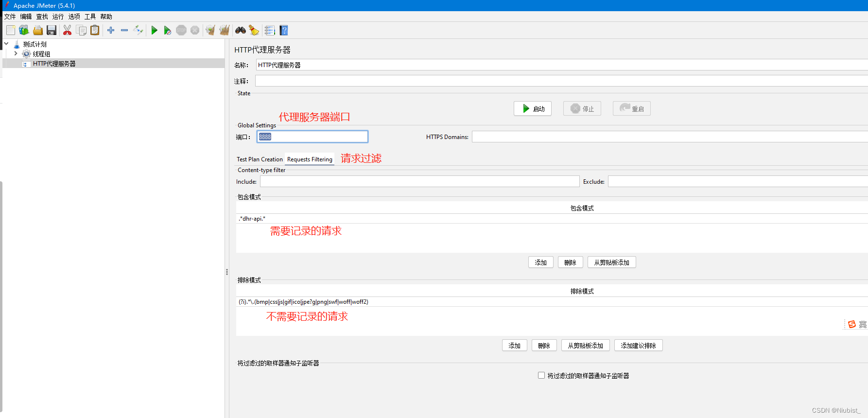Clear all results with the double broom icon

(224, 31)
